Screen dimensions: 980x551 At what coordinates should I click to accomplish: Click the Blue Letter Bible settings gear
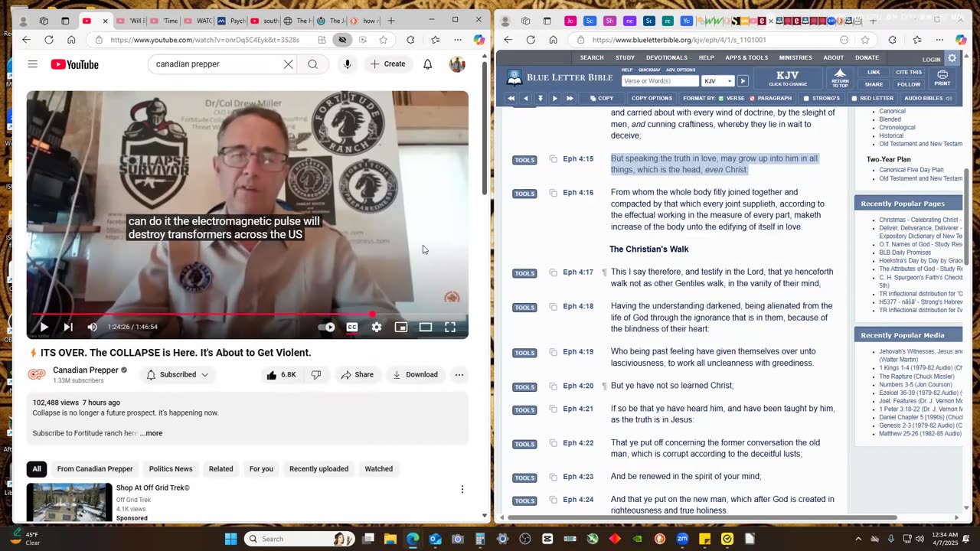pyautogui.click(x=952, y=58)
